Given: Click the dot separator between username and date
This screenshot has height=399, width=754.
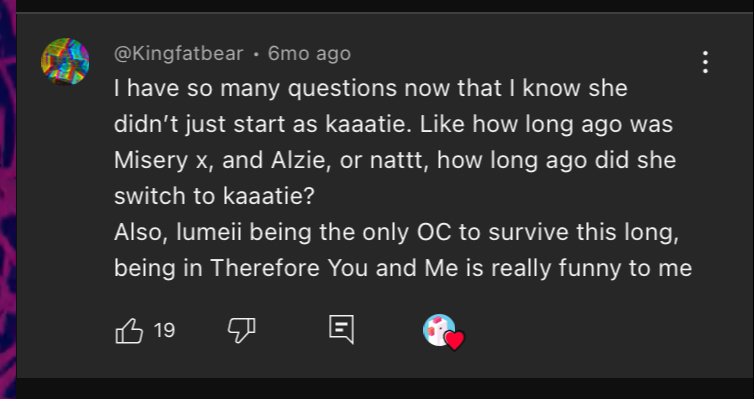Looking at the screenshot, I should coord(256,54).
